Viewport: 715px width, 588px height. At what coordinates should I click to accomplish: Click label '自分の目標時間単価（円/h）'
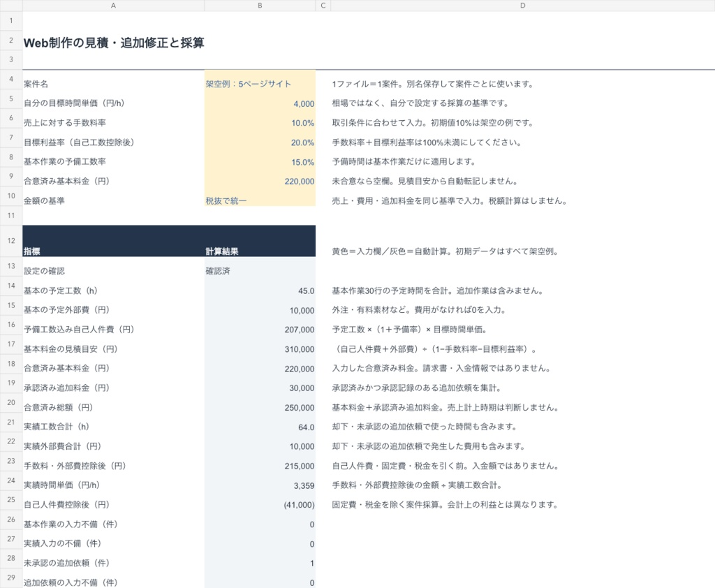point(74,103)
